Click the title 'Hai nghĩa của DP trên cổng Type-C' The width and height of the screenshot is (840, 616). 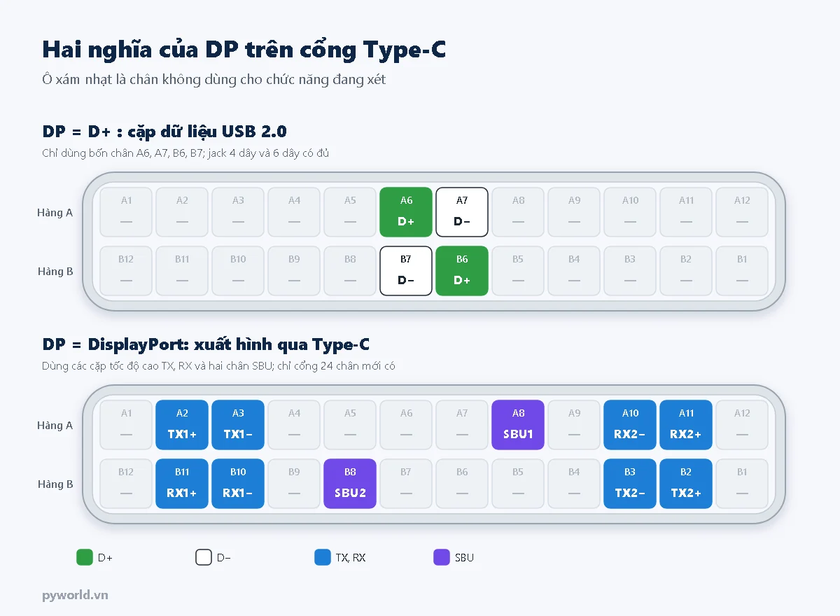click(x=244, y=50)
